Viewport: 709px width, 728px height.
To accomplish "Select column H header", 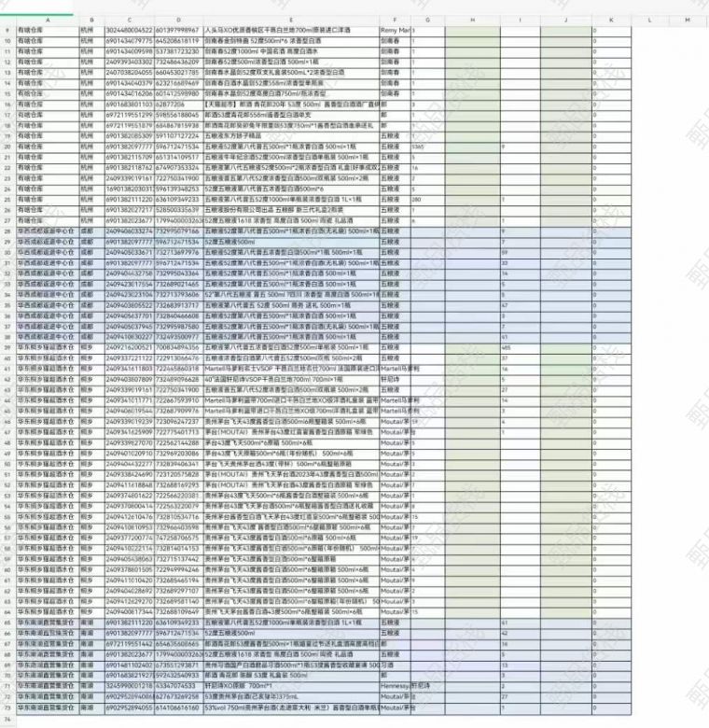I will pyautogui.click(x=472, y=20).
